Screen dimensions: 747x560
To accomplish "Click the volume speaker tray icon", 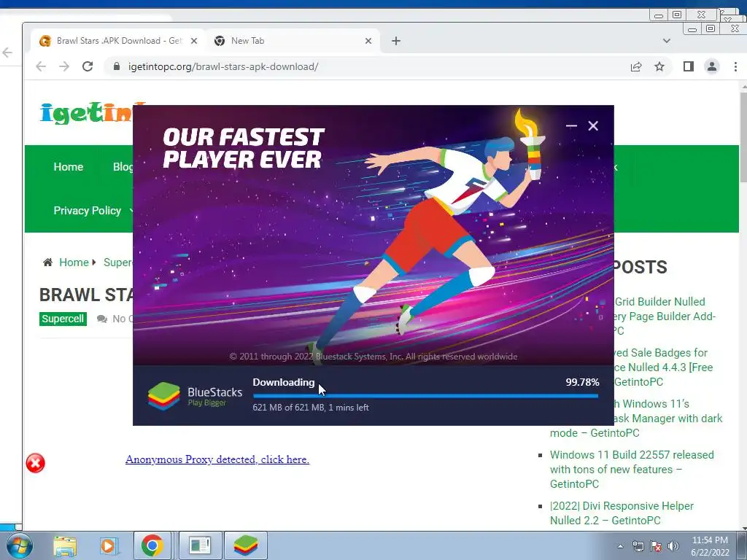I will pos(673,547).
